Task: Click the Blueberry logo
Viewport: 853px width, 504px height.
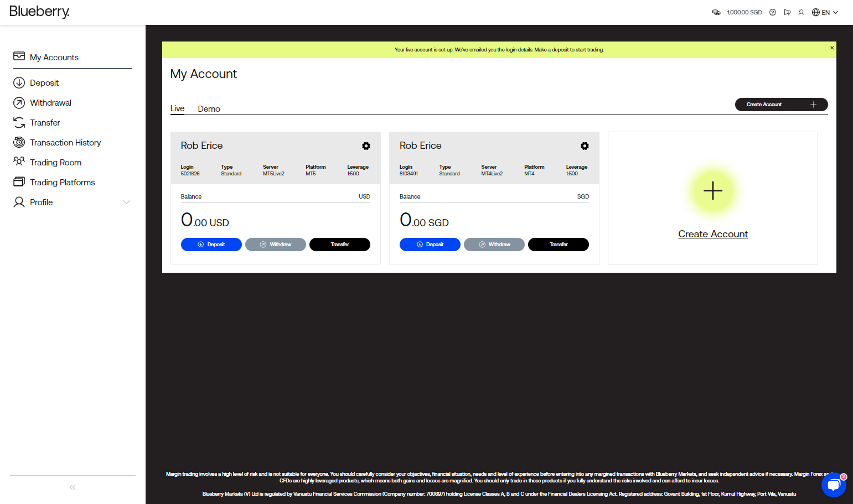Action: pos(39,12)
